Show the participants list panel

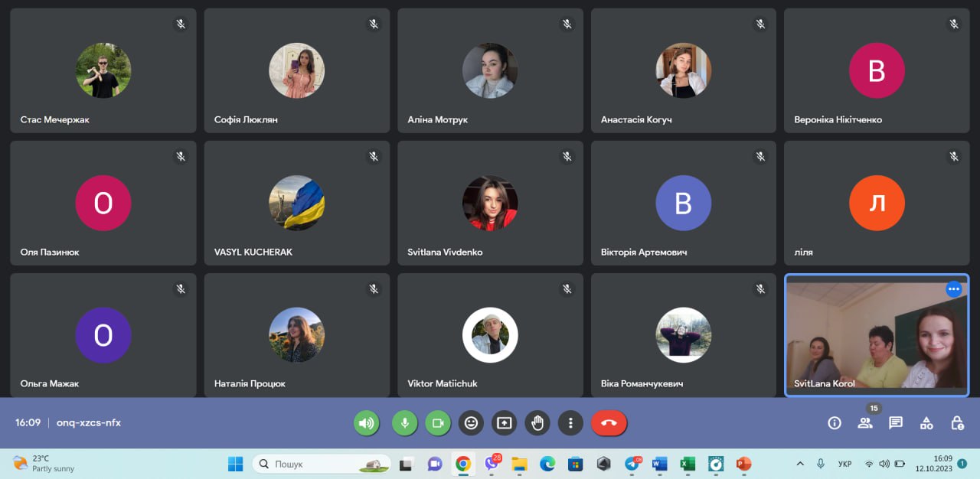865,423
